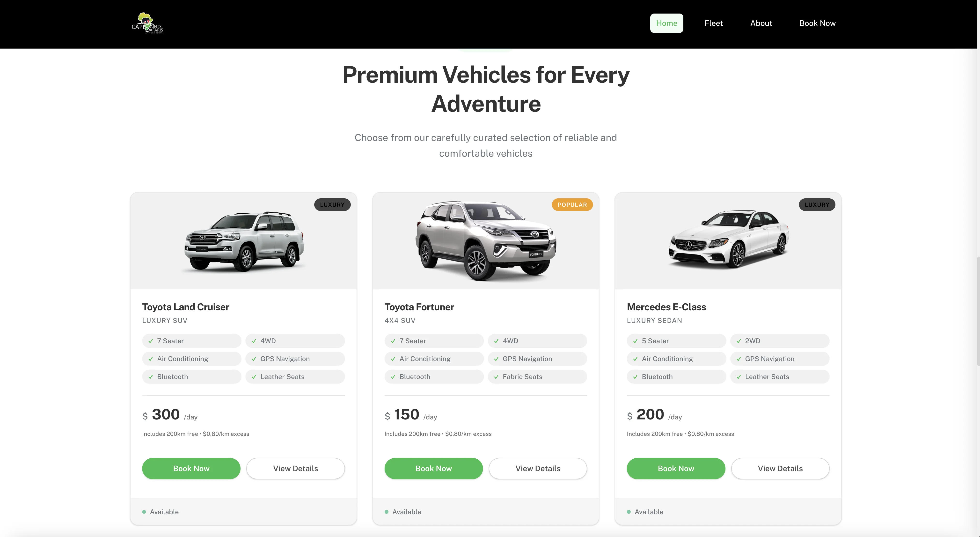Click the checkmark next to Fabric Seats
Viewport: 980px width, 537px height.
(496, 377)
